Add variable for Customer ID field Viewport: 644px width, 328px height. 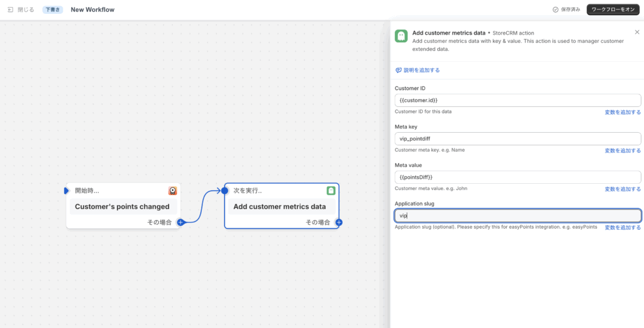click(x=623, y=112)
